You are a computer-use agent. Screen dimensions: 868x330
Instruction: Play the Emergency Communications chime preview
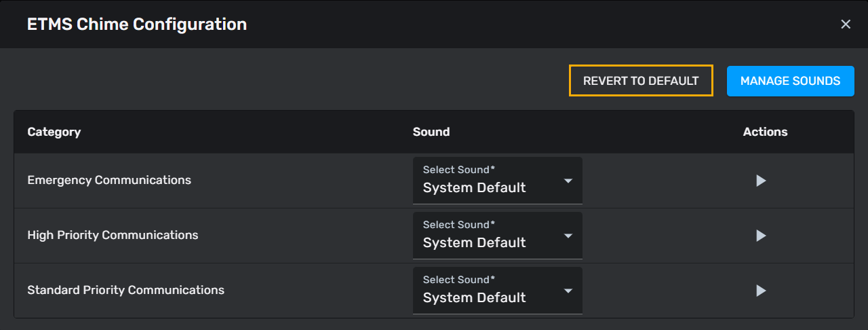(761, 181)
